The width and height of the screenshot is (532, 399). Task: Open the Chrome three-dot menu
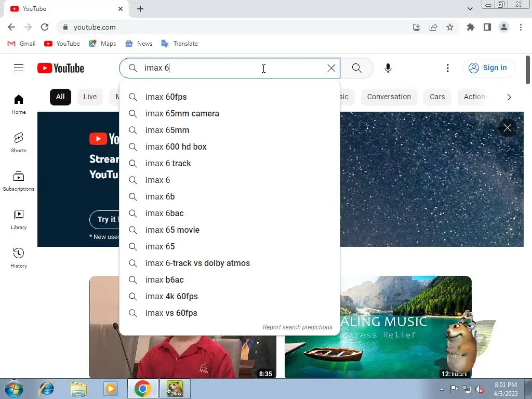[x=521, y=27]
